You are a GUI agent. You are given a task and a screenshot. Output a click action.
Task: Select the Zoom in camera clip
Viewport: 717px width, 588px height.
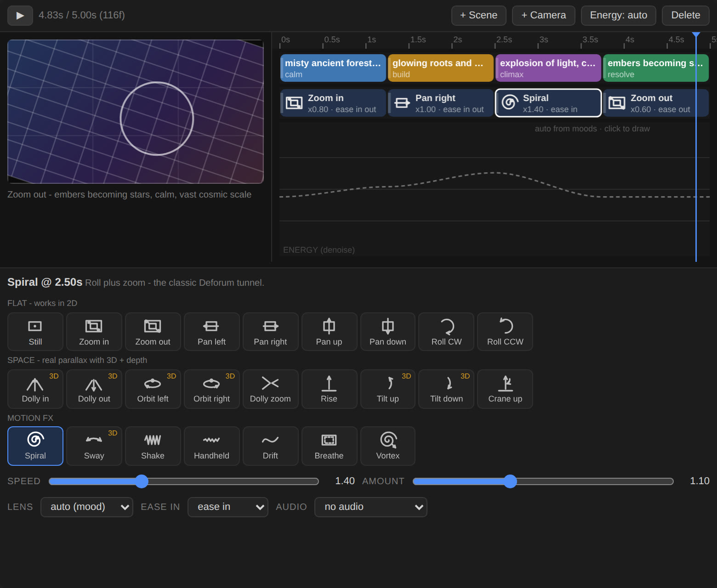[x=333, y=103]
